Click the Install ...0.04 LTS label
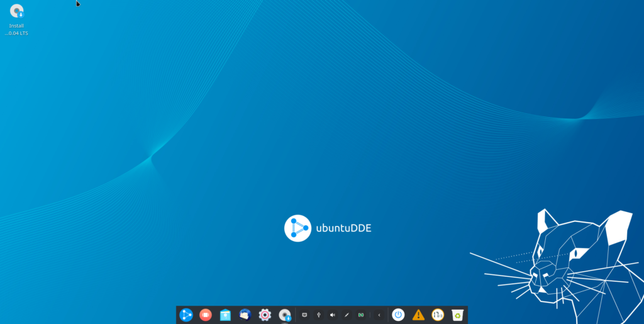Image resolution: width=644 pixels, height=324 pixels. pyautogui.click(x=16, y=30)
